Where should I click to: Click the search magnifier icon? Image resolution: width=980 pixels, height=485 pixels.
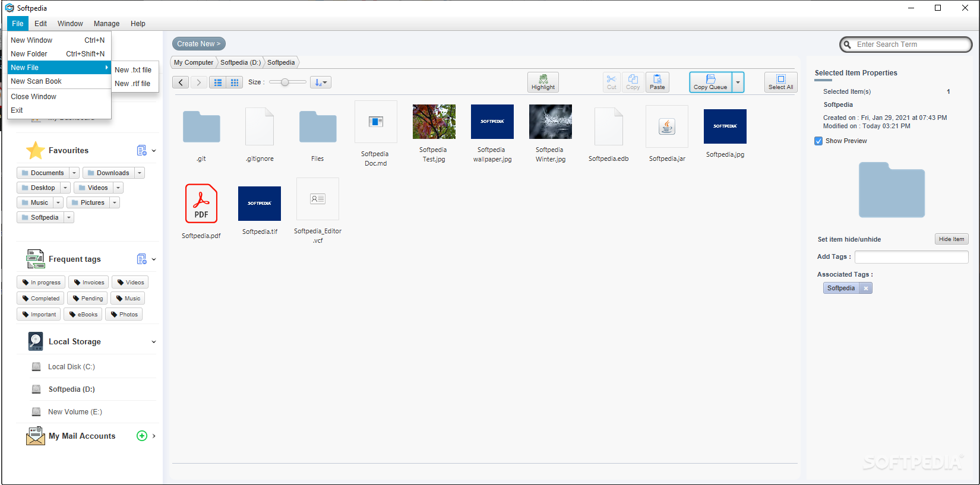848,45
